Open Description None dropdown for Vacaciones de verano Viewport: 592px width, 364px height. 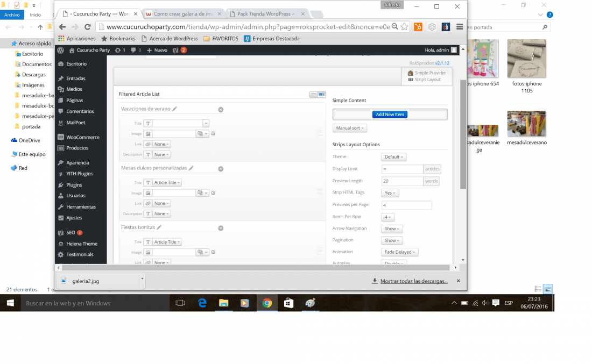click(161, 155)
